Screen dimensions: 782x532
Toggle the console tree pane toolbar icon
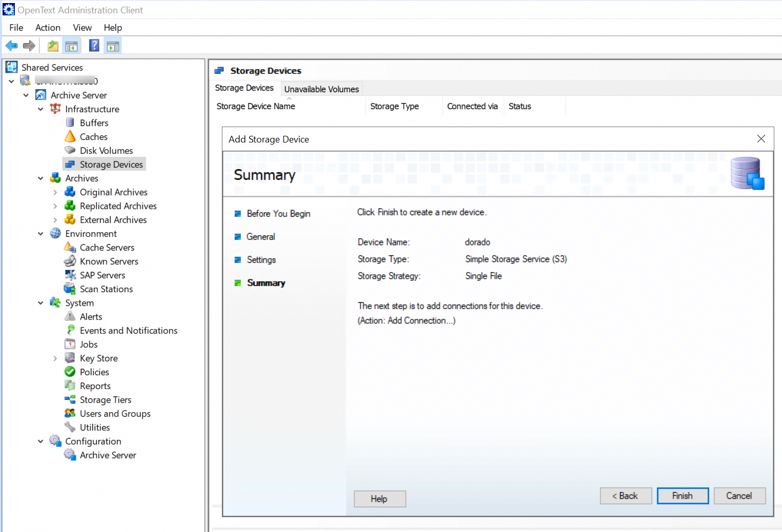72,46
